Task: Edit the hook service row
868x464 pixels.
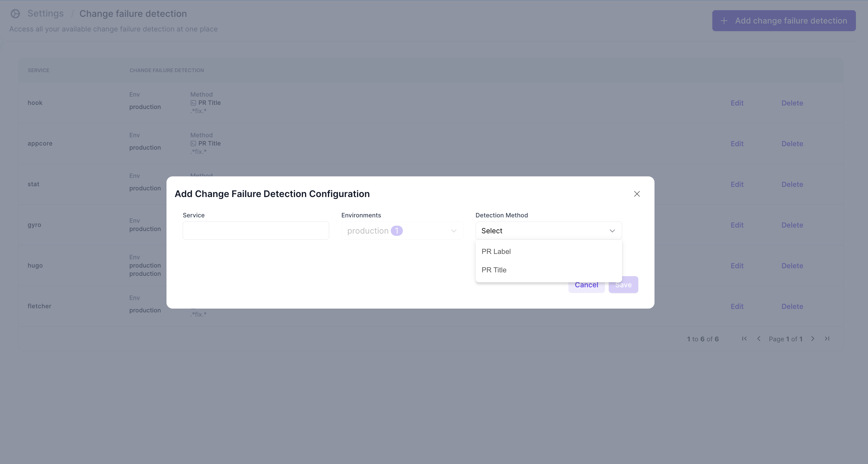Action: point(737,103)
